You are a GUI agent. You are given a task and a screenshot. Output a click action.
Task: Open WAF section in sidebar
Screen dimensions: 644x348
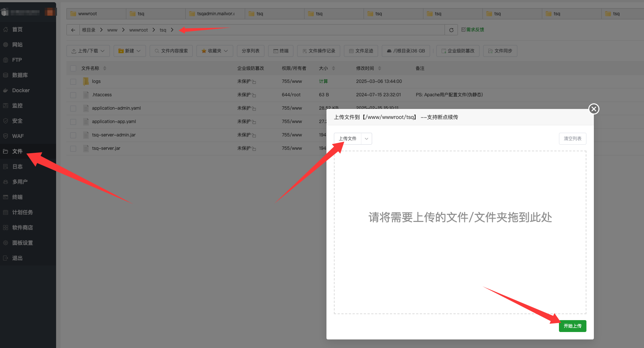(18, 136)
